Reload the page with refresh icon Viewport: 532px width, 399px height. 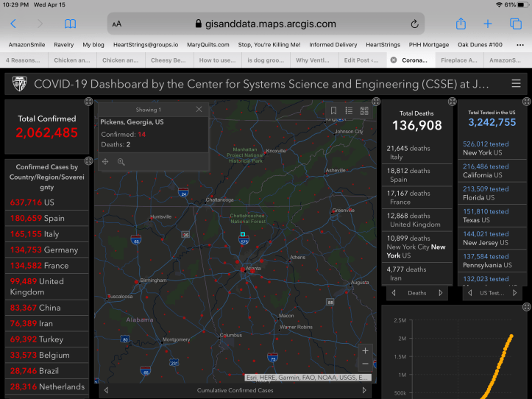[414, 24]
